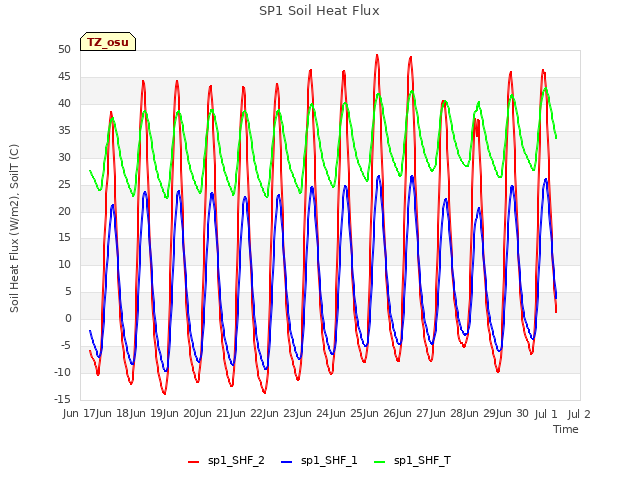
Task: Click the Jun 28 x-axis tick label
Action: point(448,414)
